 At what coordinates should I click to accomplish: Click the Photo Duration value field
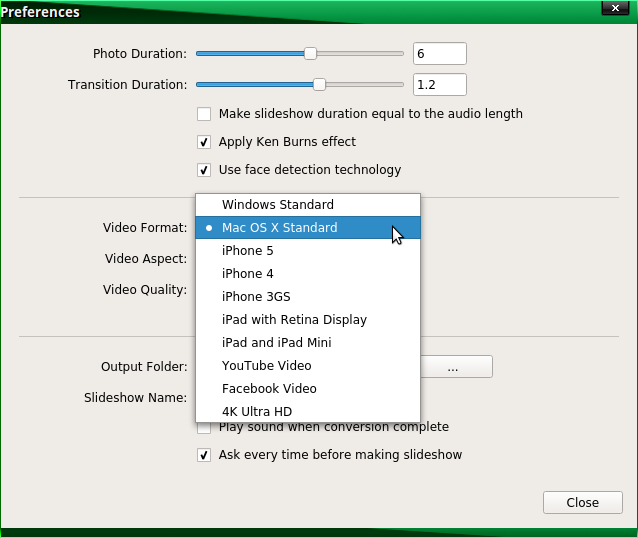[x=440, y=53]
